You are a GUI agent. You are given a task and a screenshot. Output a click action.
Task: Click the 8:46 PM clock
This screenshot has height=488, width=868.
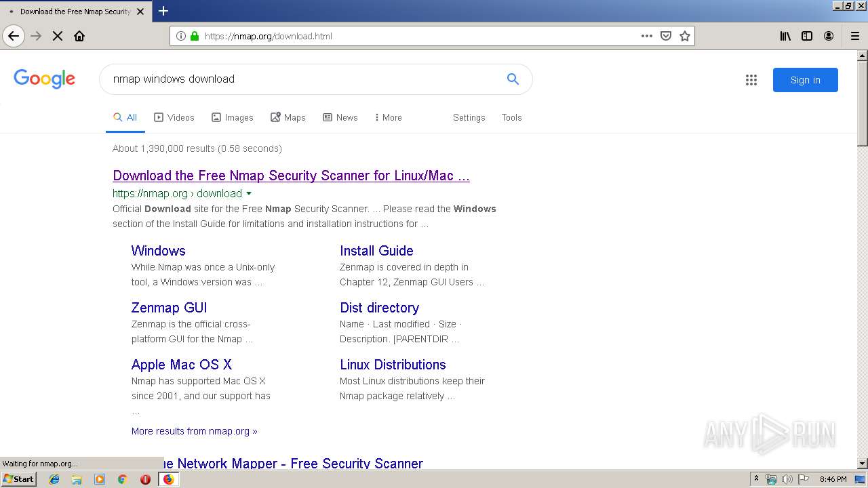click(x=833, y=479)
